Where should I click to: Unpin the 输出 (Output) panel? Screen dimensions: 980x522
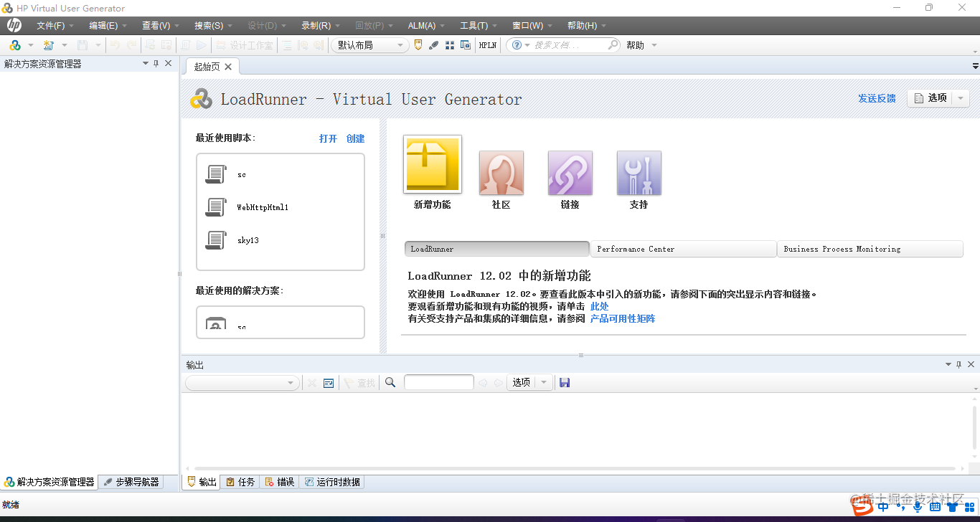click(x=958, y=364)
